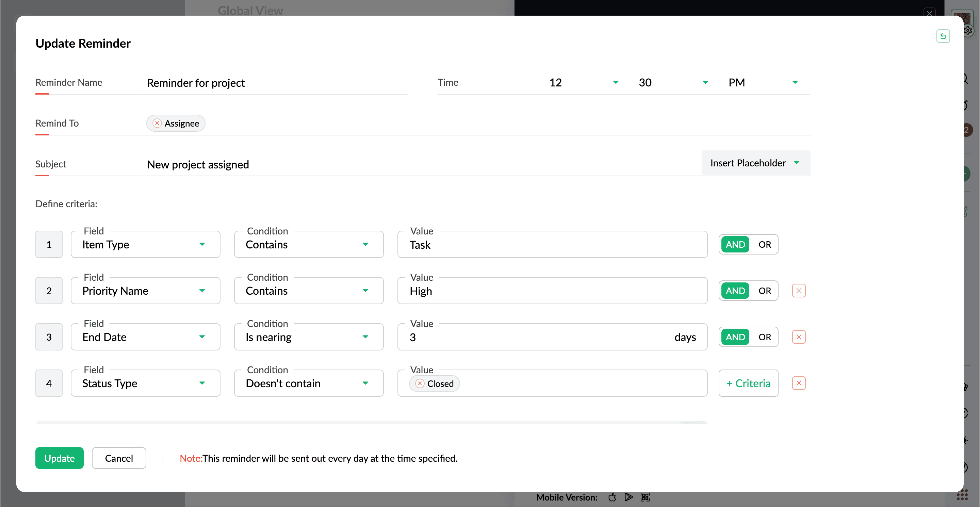Click the Cancel button
The height and width of the screenshot is (507, 980).
[119, 458]
